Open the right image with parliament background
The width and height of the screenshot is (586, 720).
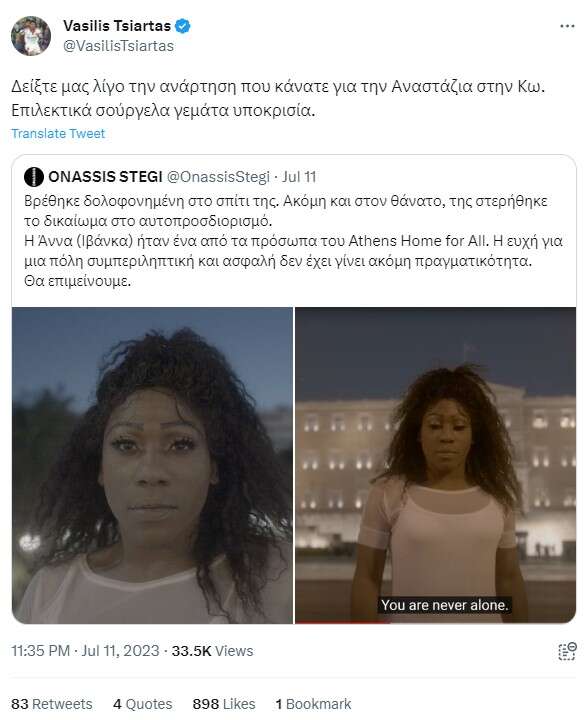(435, 465)
